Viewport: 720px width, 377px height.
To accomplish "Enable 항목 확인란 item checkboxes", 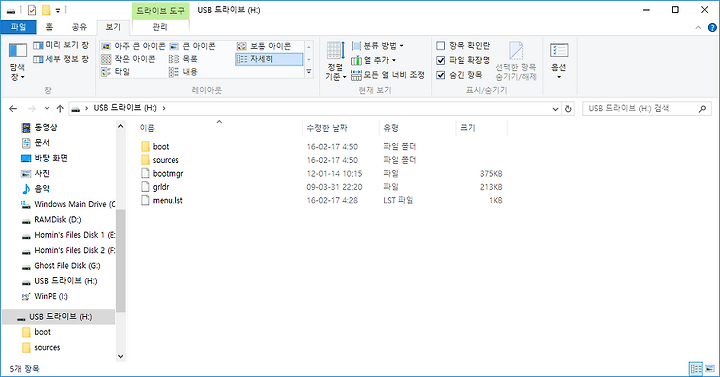I will coord(462,45).
